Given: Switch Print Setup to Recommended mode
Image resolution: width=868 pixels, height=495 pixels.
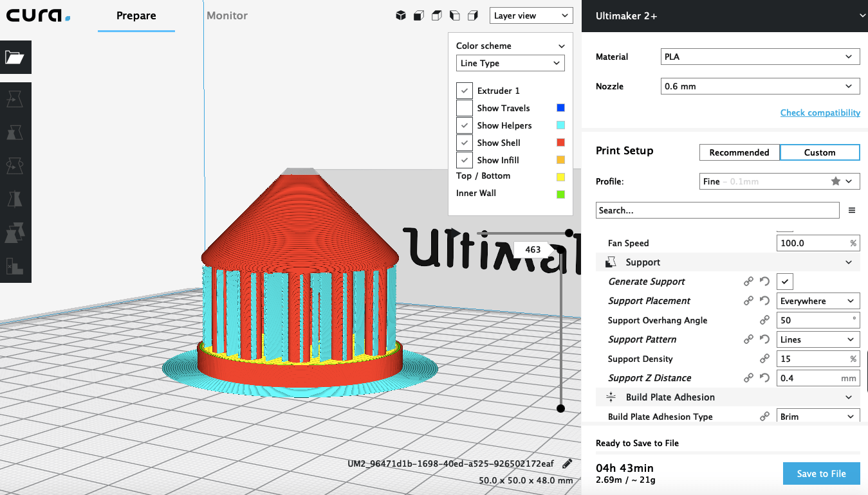Looking at the screenshot, I should 739,152.
